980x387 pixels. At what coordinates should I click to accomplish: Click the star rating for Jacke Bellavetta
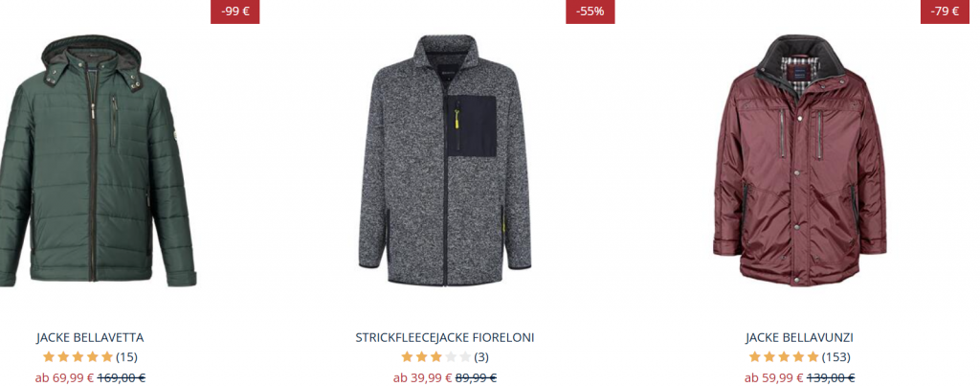(x=78, y=357)
